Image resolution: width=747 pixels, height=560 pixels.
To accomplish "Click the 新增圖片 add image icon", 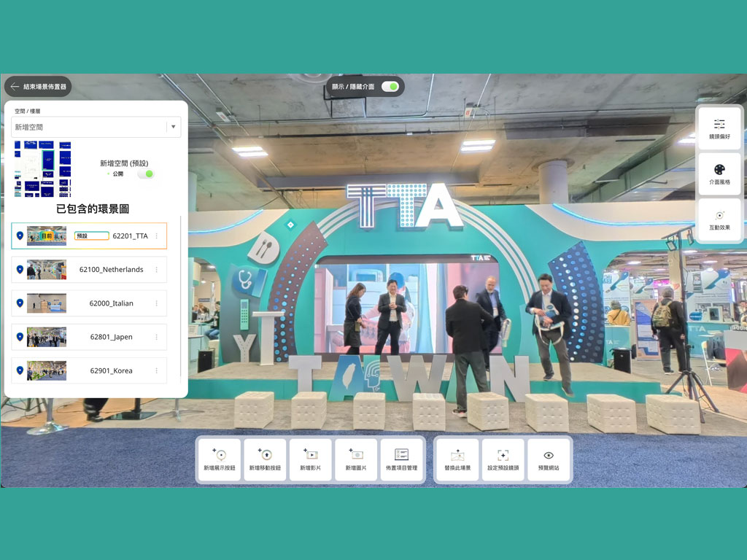I will (356, 455).
